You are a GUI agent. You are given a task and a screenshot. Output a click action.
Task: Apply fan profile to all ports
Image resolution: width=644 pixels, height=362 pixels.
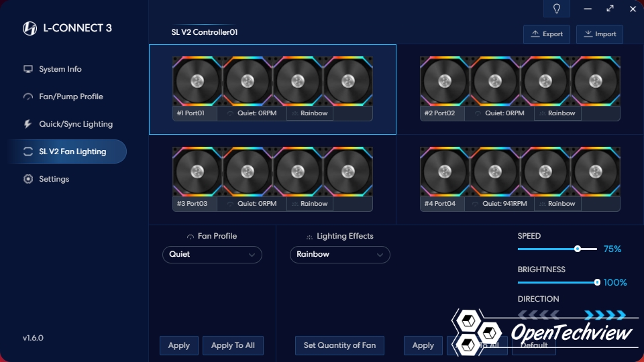tap(233, 346)
